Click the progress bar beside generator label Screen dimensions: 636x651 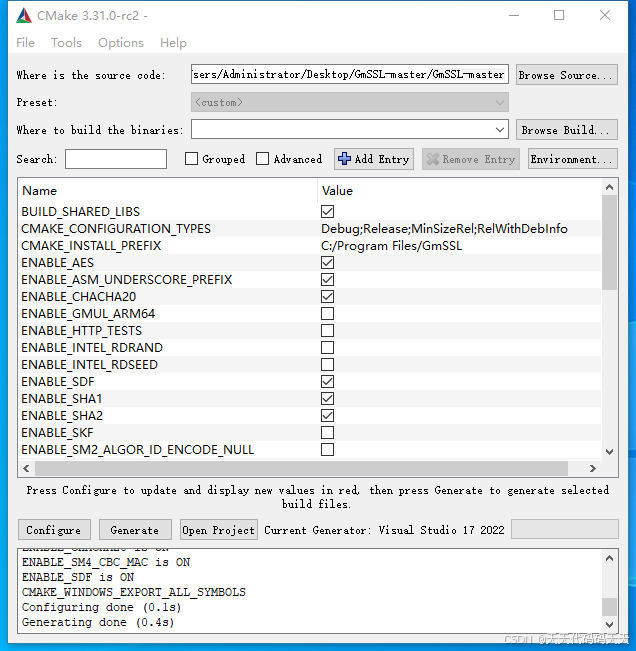565,529
